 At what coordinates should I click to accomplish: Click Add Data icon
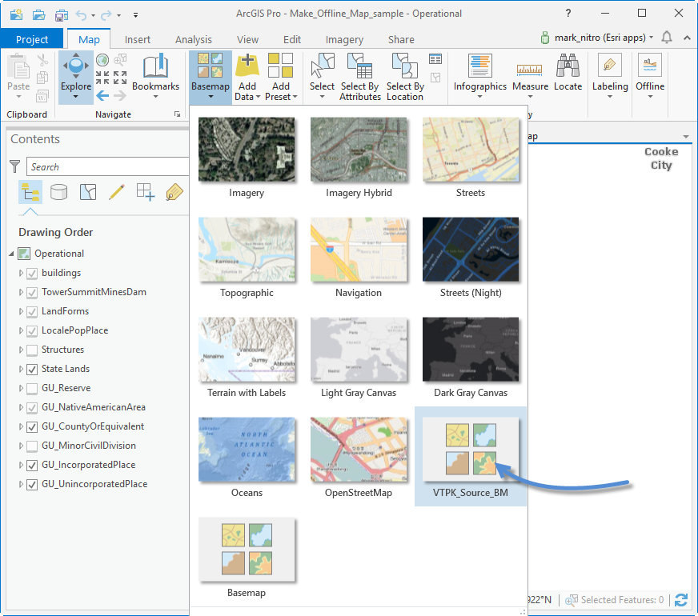pyautogui.click(x=247, y=66)
